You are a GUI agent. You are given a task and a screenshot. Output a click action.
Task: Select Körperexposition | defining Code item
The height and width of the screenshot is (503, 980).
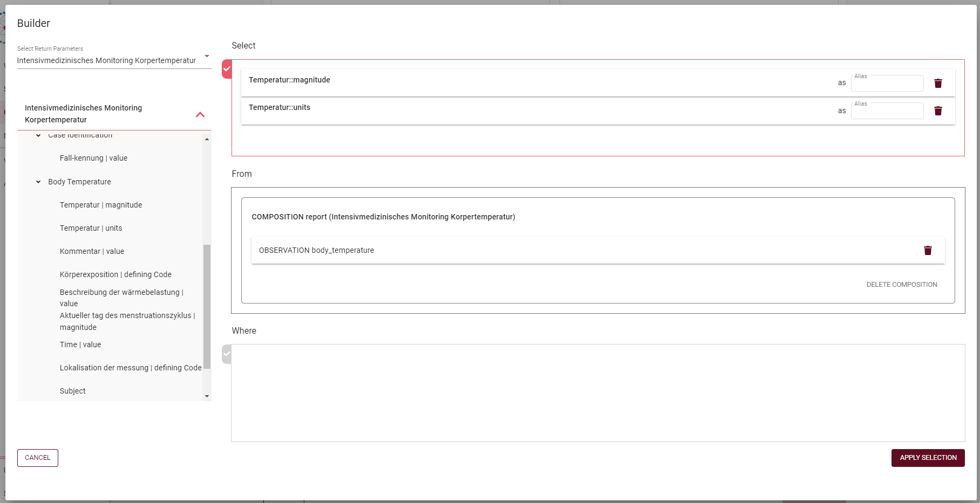click(x=115, y=274)
